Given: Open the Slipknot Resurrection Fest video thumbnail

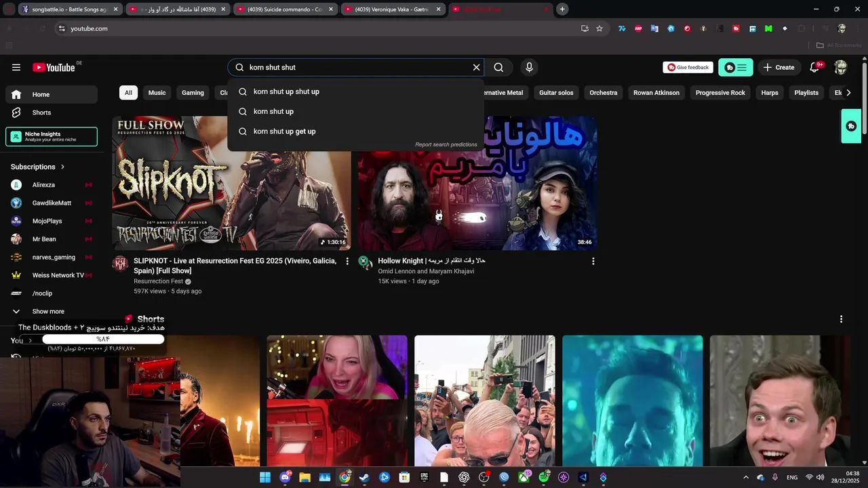Looking at the screenshot, I should (231, 183).
